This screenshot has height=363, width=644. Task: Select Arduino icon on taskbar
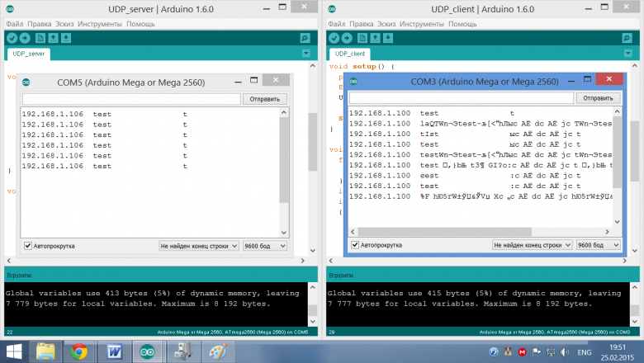coord(148,352)
